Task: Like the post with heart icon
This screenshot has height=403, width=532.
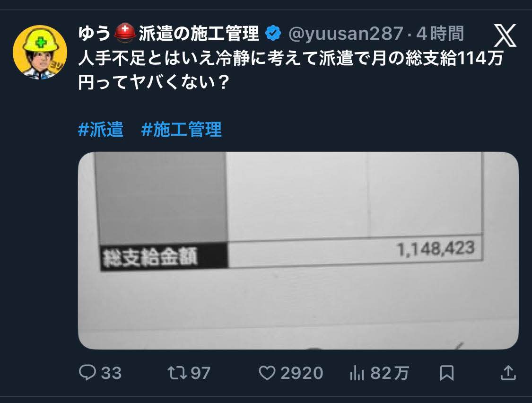Action: pyautogui.click(x=267, y=373)
